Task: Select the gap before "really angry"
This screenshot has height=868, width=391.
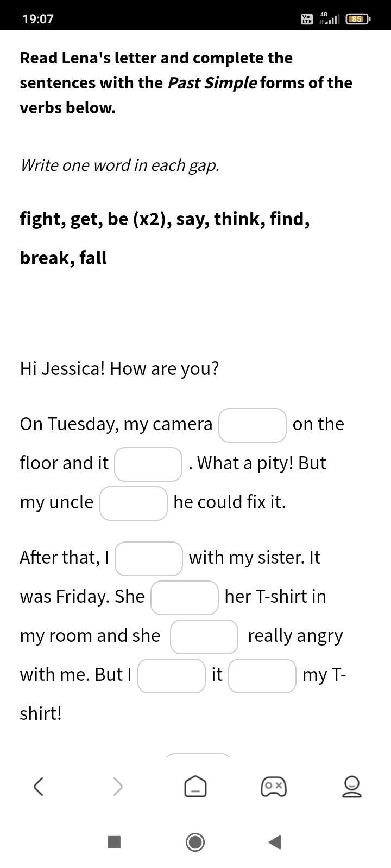Action: pos(204,637)
